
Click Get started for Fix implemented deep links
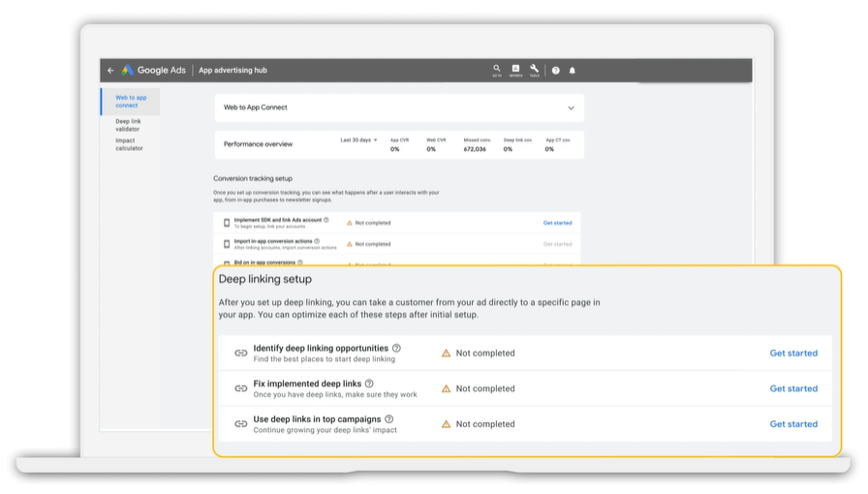pos(792,388)
